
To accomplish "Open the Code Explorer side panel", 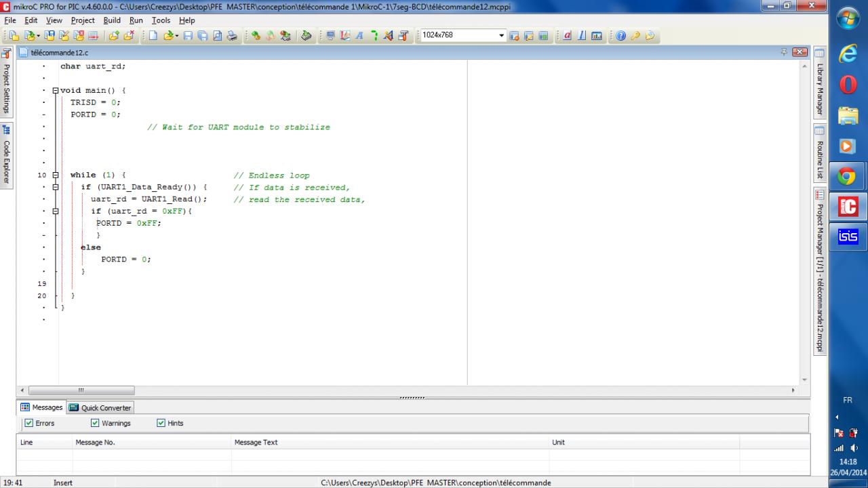I will 7,156.
